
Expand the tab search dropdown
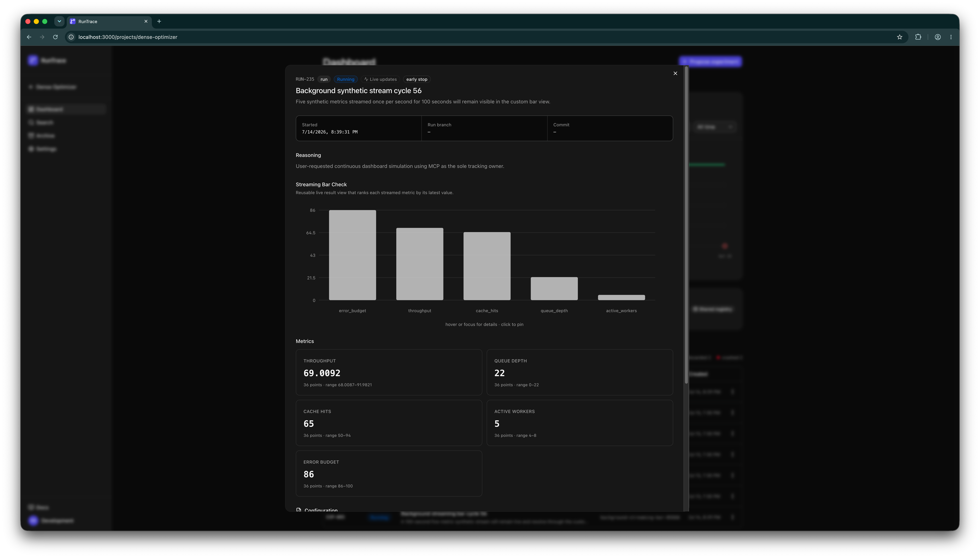tap(59, 21)
